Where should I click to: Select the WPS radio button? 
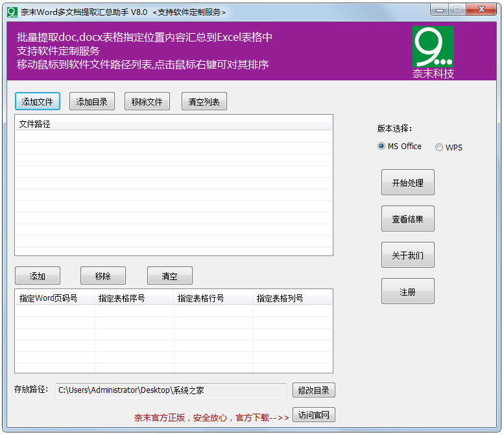point(439,147)
